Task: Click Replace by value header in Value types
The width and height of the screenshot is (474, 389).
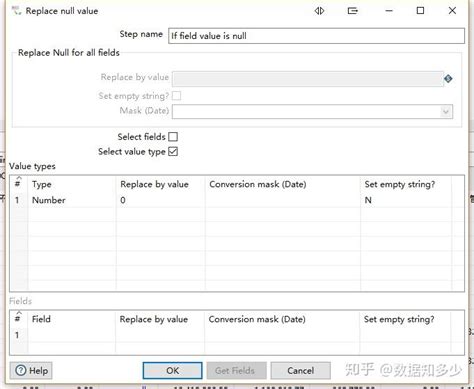Action: pyautogui.click(x=161, y=184)
